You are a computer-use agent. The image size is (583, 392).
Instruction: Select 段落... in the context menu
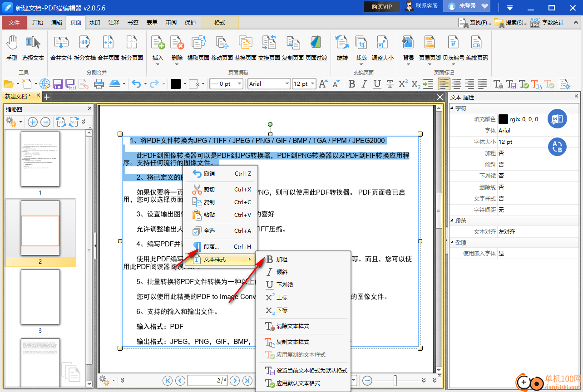coord(221,247)
